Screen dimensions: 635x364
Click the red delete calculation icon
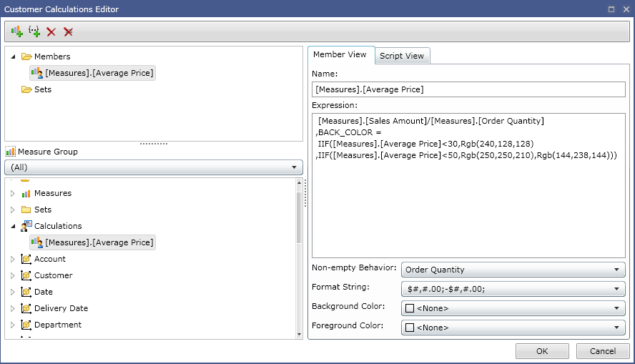coord(51,31)
